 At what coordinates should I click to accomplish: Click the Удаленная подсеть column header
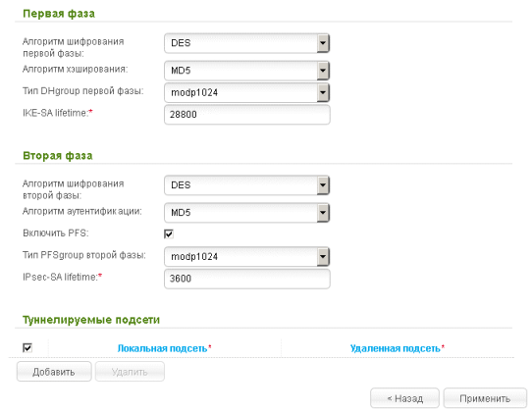396,348
